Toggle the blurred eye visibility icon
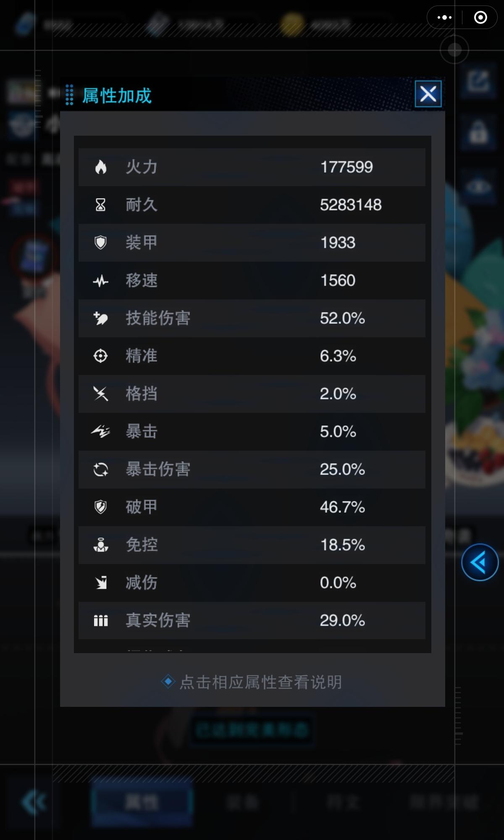Image resolution: width=504 pixels, height=840 pixels. tap(478, 186)
